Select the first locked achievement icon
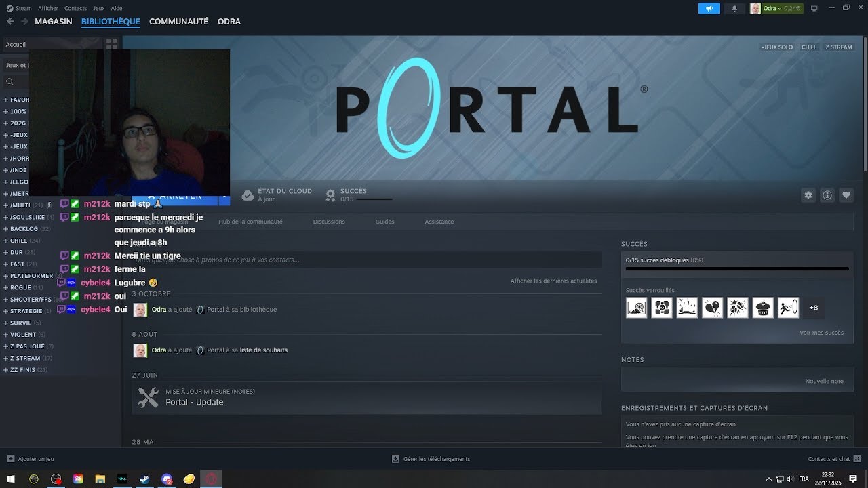868x488 pixels. 636,308
